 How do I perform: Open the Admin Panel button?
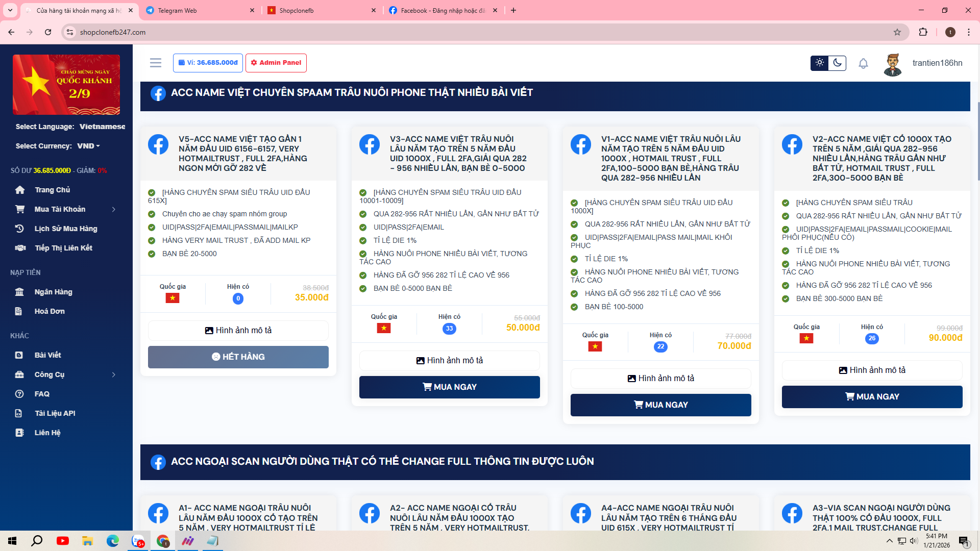click(x=276, y=63)
